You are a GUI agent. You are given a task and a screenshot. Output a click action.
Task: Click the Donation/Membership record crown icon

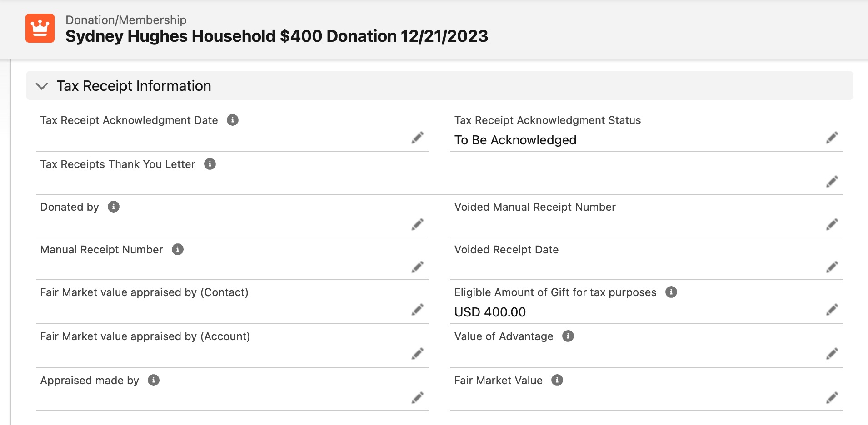click(x=40, y=29)
